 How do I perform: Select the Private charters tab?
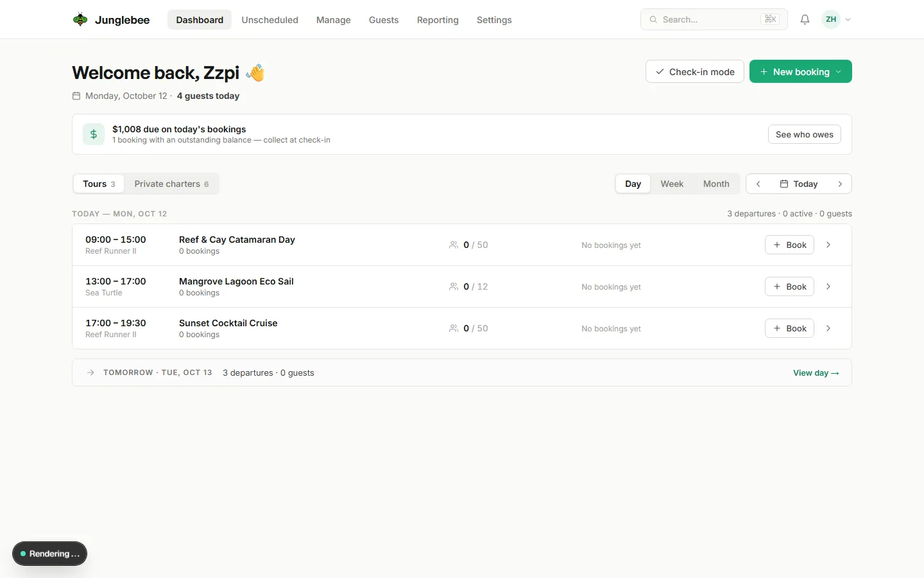[171, 184]
